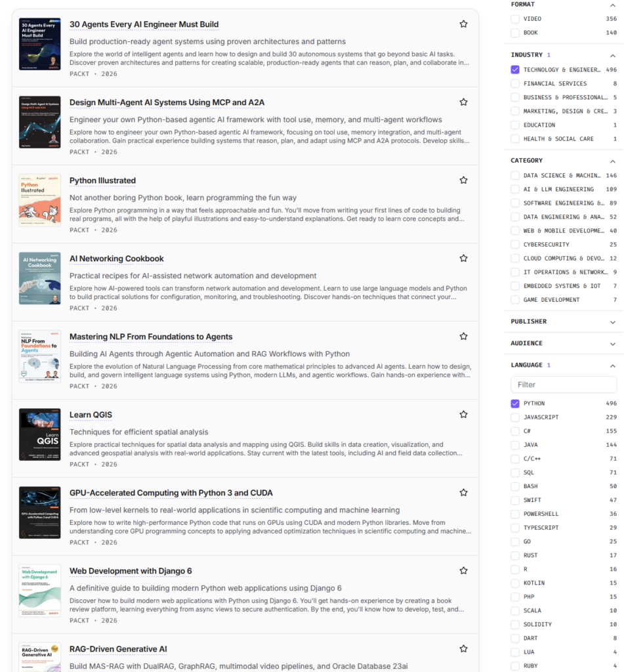Viewport: 624px width, 672px height.
Task: Star Mastering NLP From Foundations to Agents
Action: tap(463, 337)
